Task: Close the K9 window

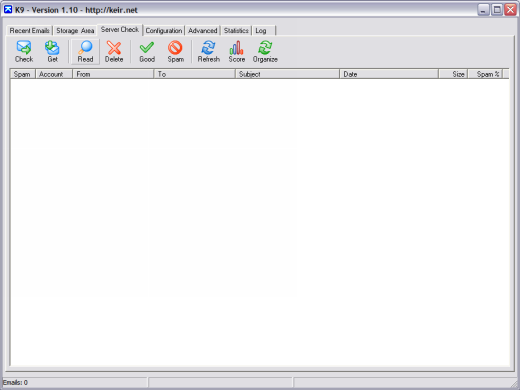Action: [x=510, y=10]
